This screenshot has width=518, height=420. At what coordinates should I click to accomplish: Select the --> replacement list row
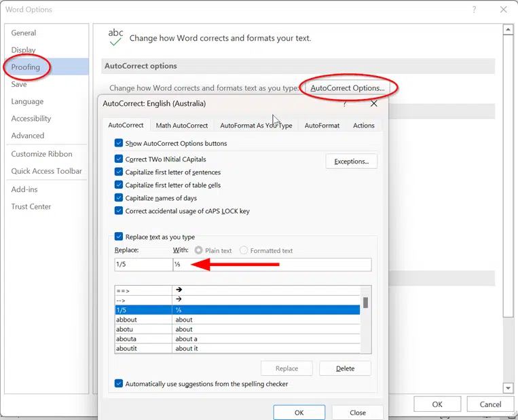[x=237, y=300]
